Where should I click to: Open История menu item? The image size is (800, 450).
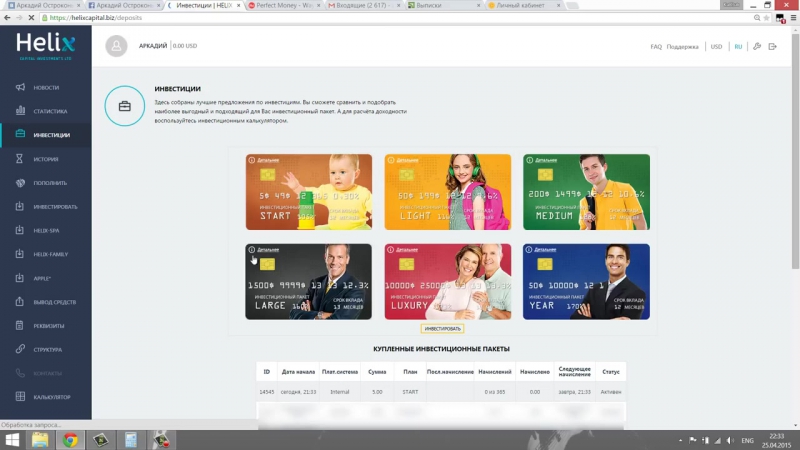46,159
